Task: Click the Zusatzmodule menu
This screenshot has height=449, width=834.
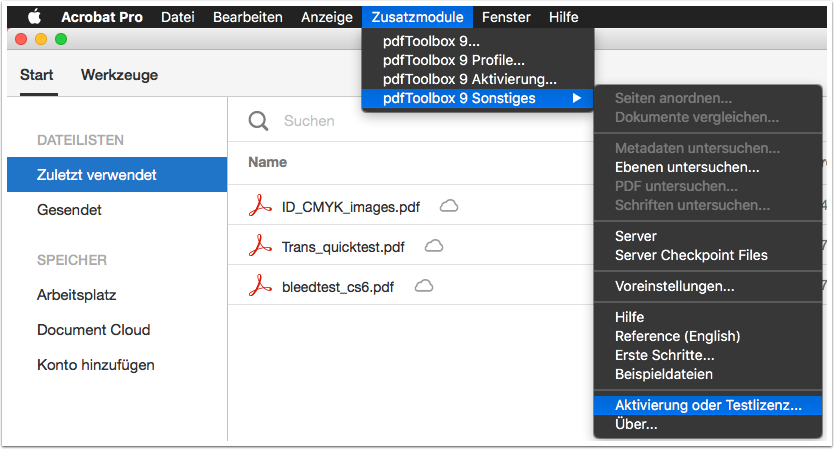Action: point(418,17)
